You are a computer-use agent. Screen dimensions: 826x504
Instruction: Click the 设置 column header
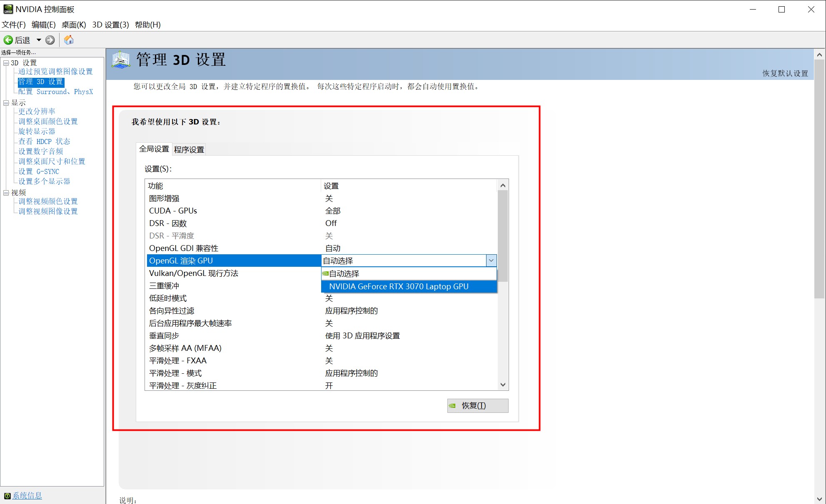tap(409, 186)
